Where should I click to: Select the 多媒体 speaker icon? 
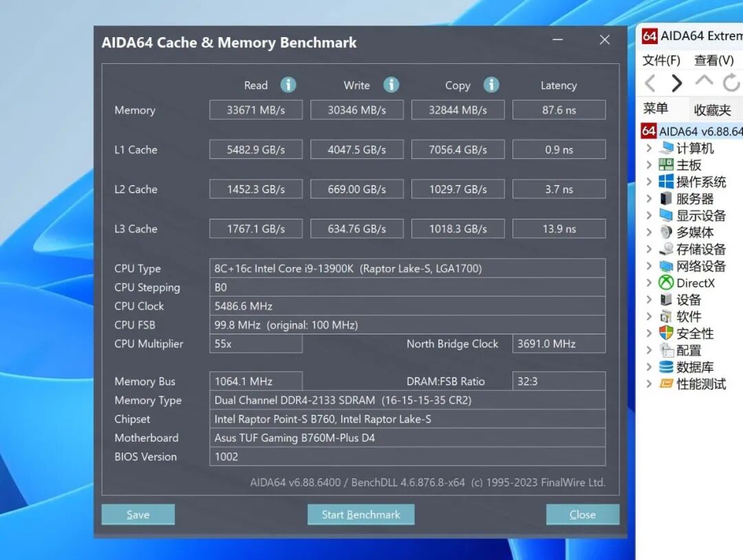(666, 232)
